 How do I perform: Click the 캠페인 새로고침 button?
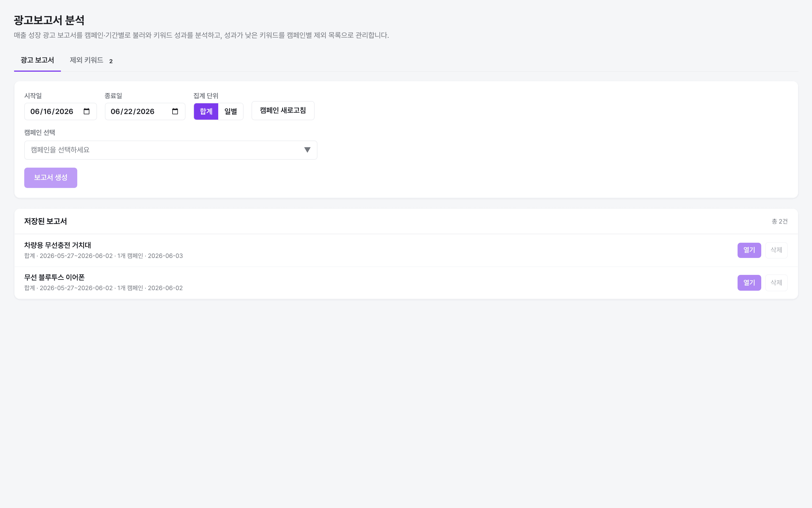[283, 111]
